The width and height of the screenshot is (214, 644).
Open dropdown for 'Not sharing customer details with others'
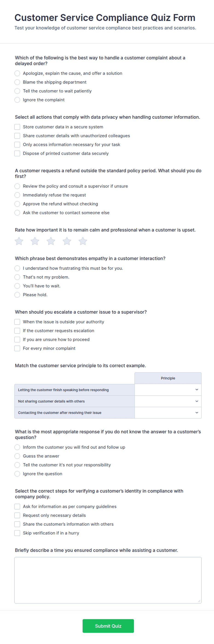[168, 401]
